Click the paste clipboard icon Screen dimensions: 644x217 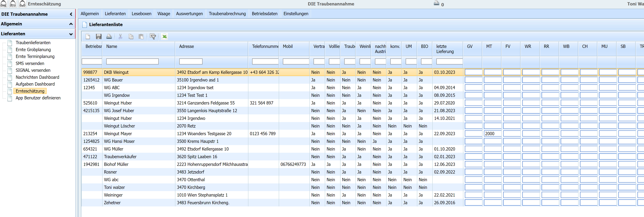click(x=141, y=36)
